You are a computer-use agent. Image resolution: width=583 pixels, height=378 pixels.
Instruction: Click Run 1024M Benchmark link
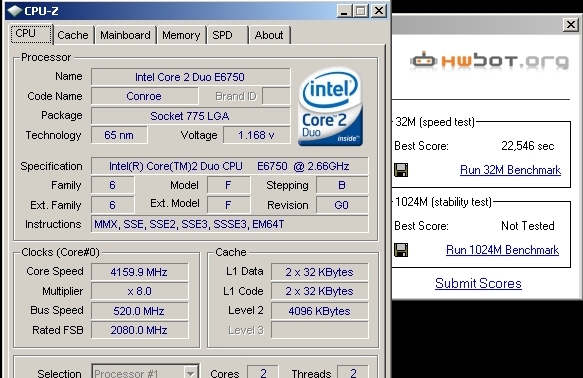pos(502,250)
